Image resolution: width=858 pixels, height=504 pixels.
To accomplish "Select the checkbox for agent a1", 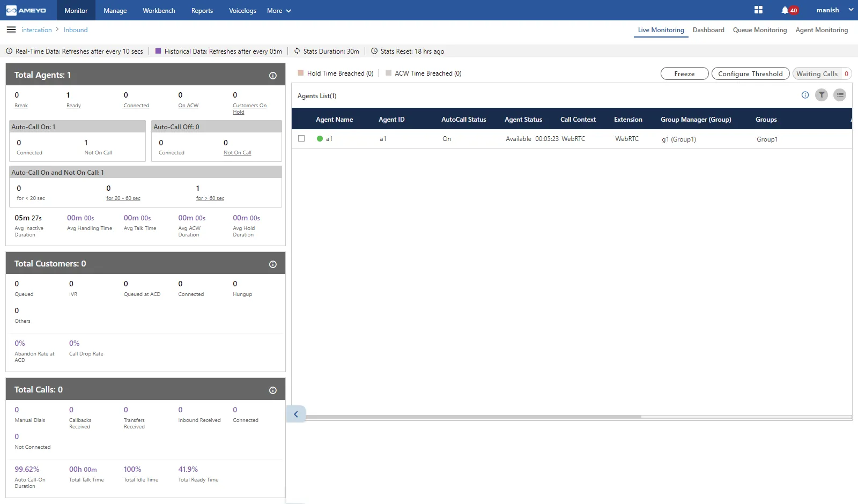I will pos(301,138).
